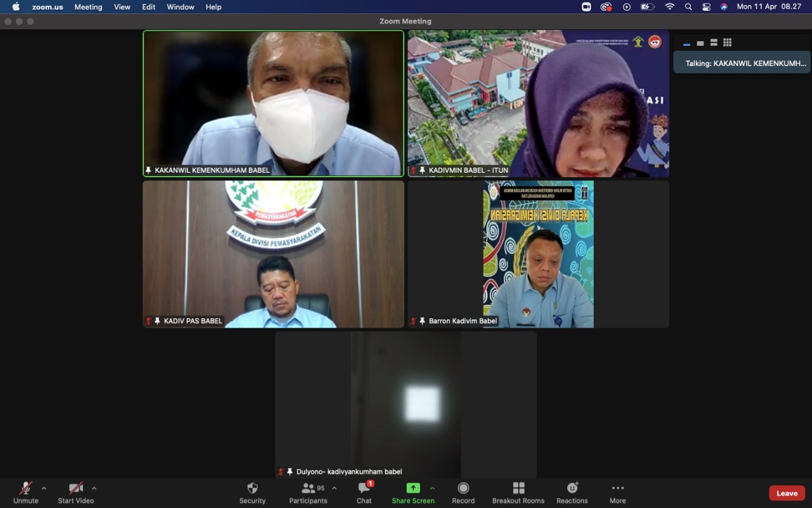Select the KADIV PAS BABEL video tile

coord(273,254)
